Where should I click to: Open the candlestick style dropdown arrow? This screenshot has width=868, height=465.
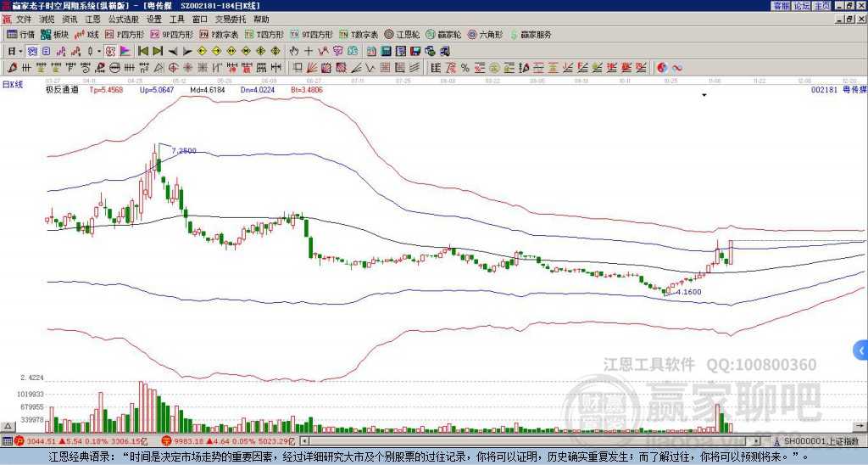point(98,52)
